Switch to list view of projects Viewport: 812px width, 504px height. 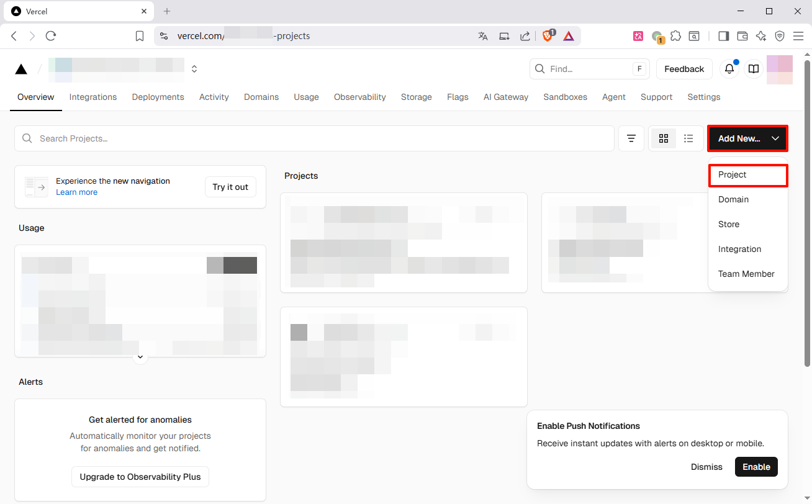688,138
